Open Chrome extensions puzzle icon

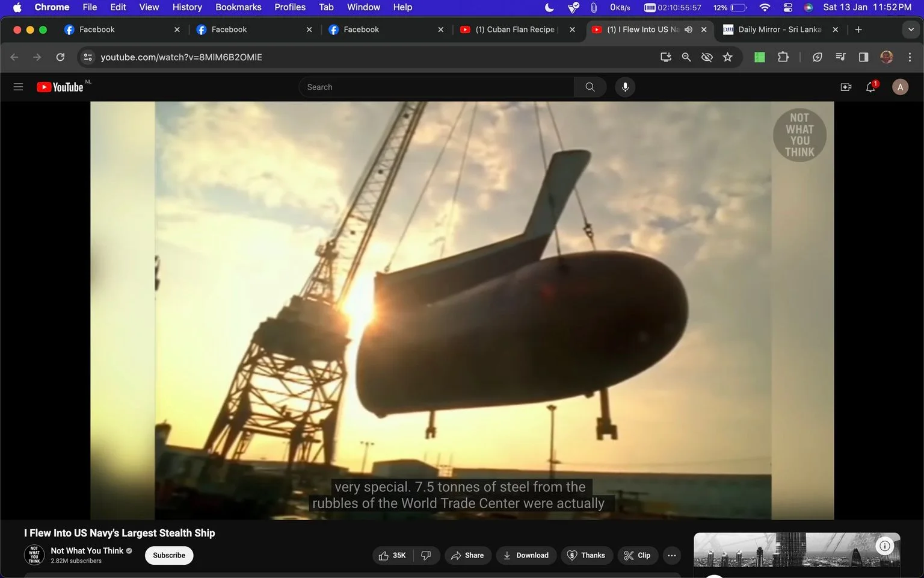(783, 57)
